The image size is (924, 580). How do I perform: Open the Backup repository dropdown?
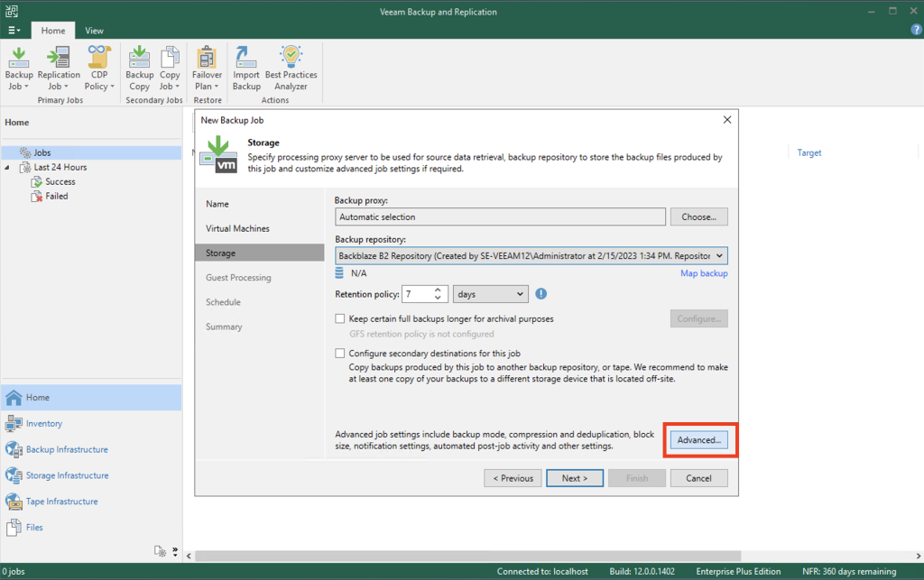719,256
